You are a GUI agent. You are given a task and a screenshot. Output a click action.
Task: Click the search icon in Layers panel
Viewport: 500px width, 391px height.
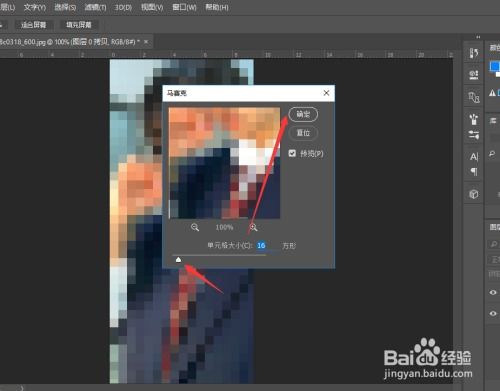point(494,244)
